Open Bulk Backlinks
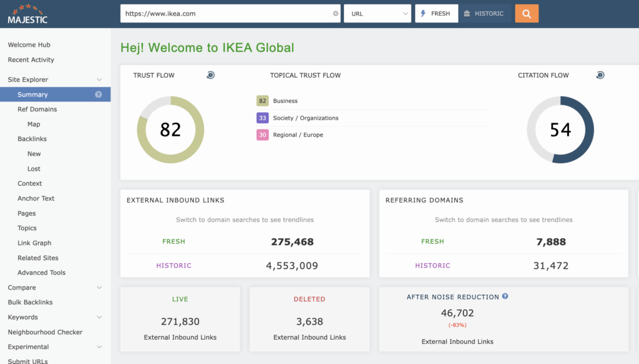The image size is (639, 364). point(30,302)
